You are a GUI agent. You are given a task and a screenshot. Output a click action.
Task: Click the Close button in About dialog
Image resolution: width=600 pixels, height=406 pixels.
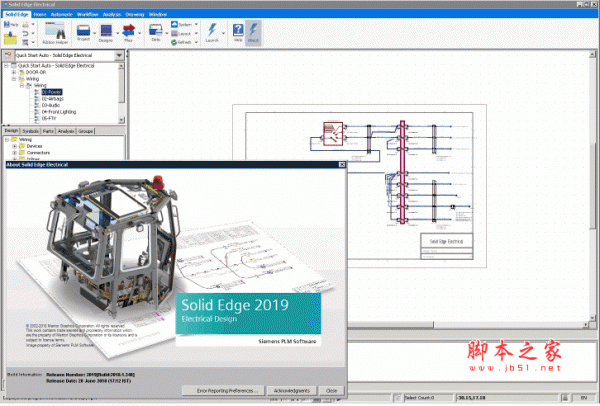click(331, 391)
